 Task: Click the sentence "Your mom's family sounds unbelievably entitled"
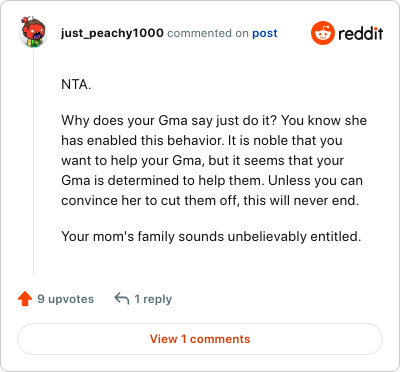click(211, 237)
